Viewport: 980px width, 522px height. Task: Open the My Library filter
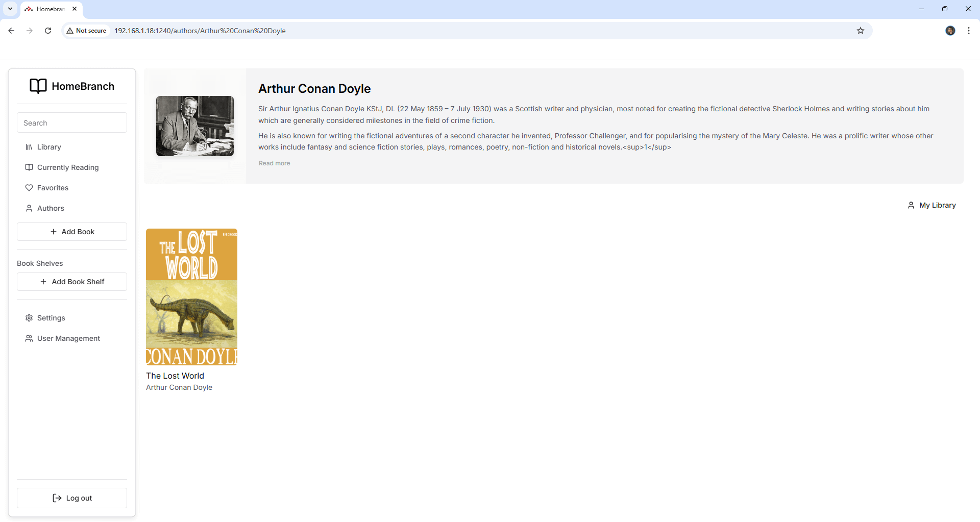coord(932,205)
